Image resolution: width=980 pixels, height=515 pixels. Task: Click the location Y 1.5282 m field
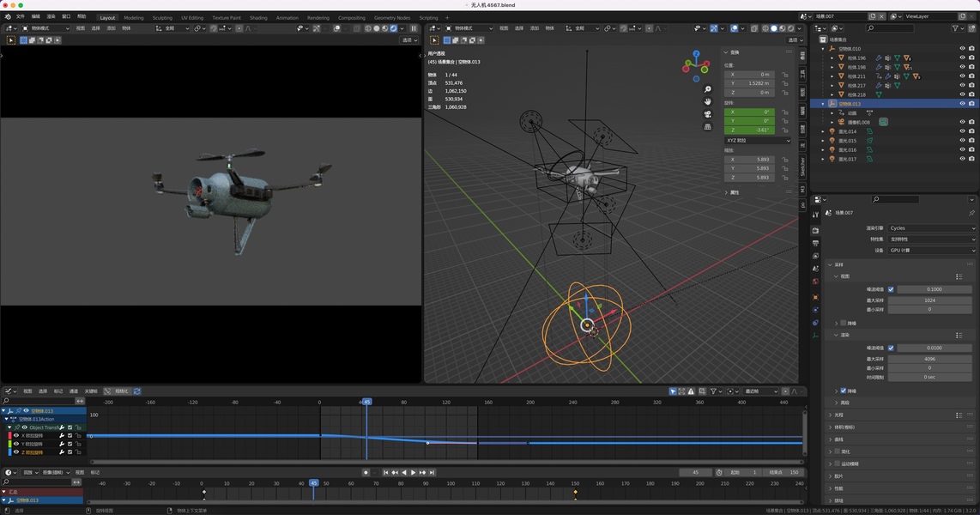[x=750, y=83]
